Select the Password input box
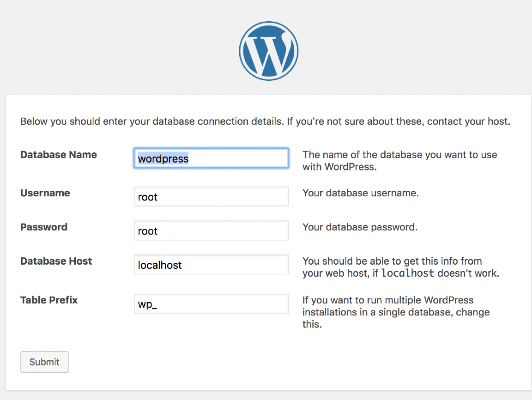The width and height of the screenshot is (532, 400). point(211,231)
